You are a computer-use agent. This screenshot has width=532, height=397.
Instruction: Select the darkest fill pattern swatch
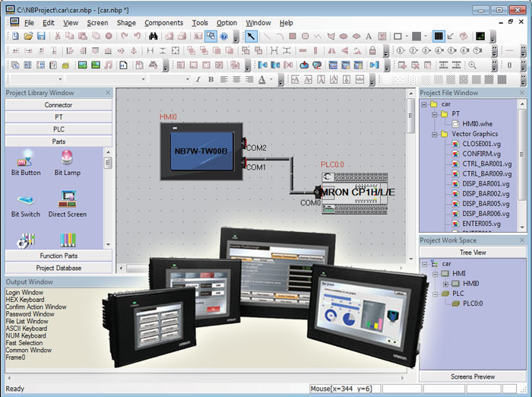502,79
